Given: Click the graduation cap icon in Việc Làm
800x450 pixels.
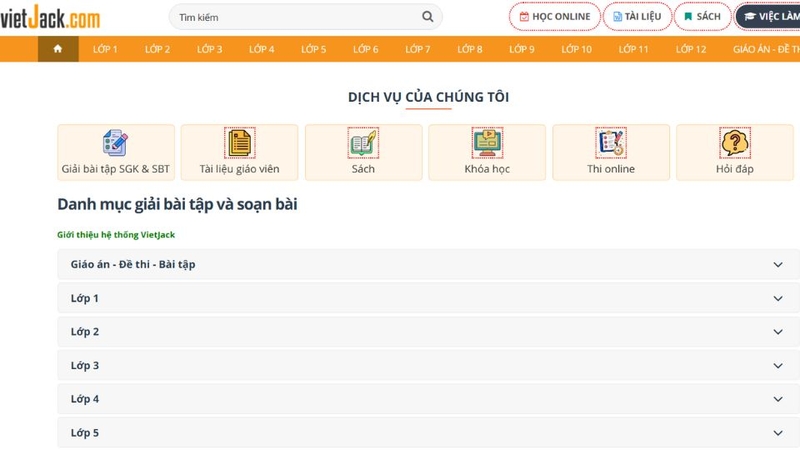Looking at the screenshot, I should (749, 17).
